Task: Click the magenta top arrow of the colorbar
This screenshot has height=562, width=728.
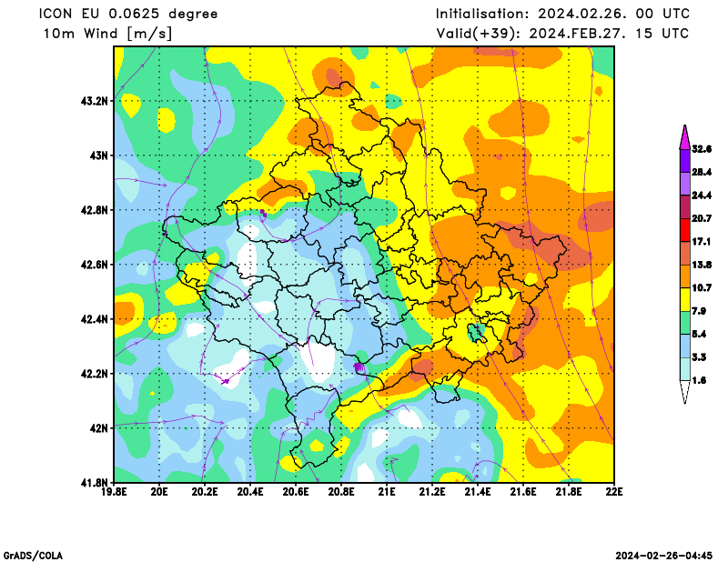Action: coord(685,138)
